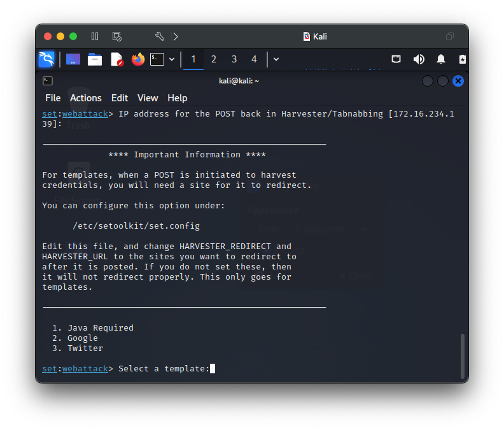504x430 pixels.
Task: Open the terminal emulator panel launcher
Action: click(x=157, y=59)
